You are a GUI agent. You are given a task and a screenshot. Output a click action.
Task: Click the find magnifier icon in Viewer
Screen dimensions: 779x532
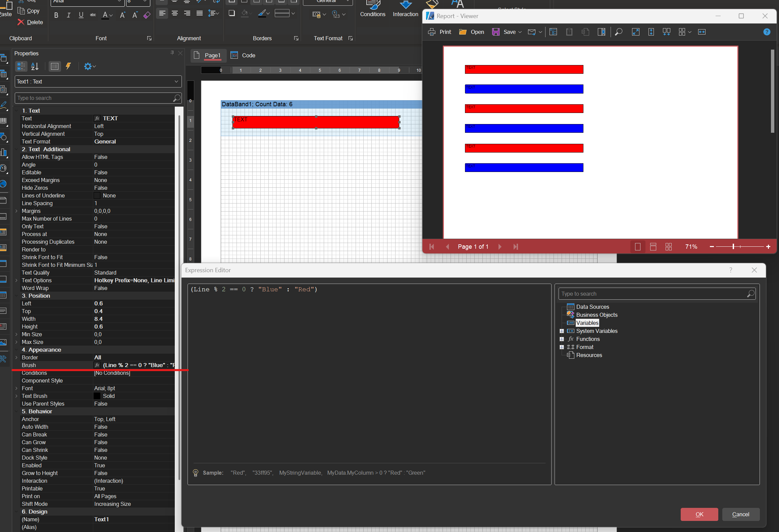(619, 32)
